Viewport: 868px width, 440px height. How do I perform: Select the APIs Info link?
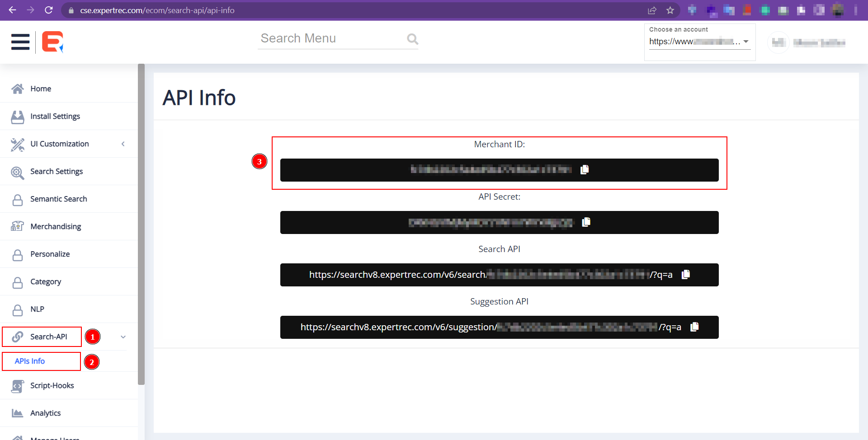[30, 361]
